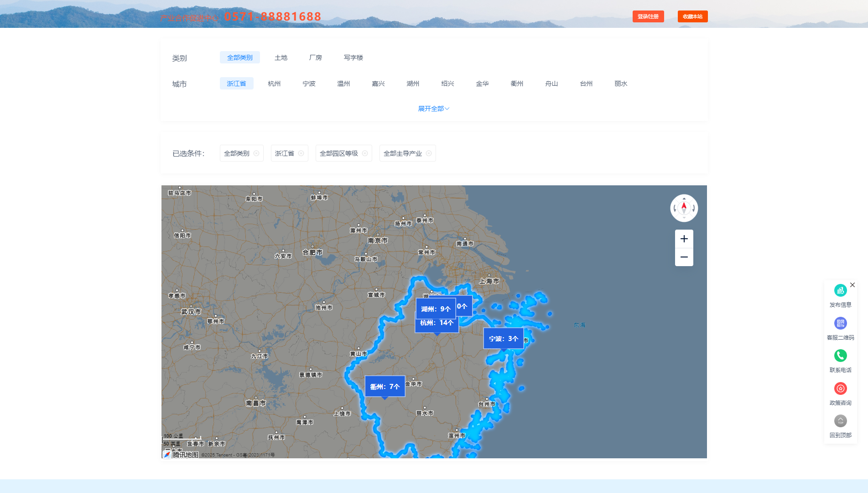
Task: Click the map compass rotation control
Action: [684, 208]
